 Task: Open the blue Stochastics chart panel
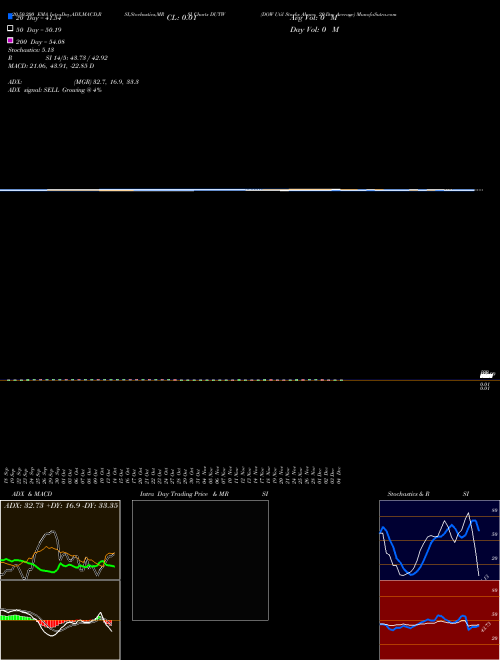click(439, 540)
